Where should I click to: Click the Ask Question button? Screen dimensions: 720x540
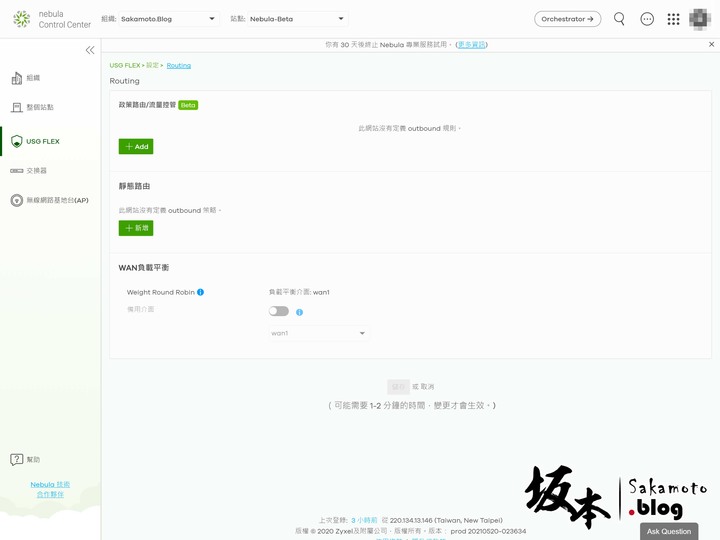point(669,531)
